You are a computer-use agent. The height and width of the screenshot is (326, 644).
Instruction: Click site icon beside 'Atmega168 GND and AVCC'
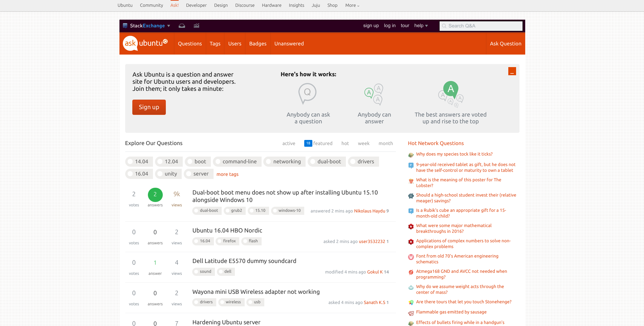pos(411,272)
